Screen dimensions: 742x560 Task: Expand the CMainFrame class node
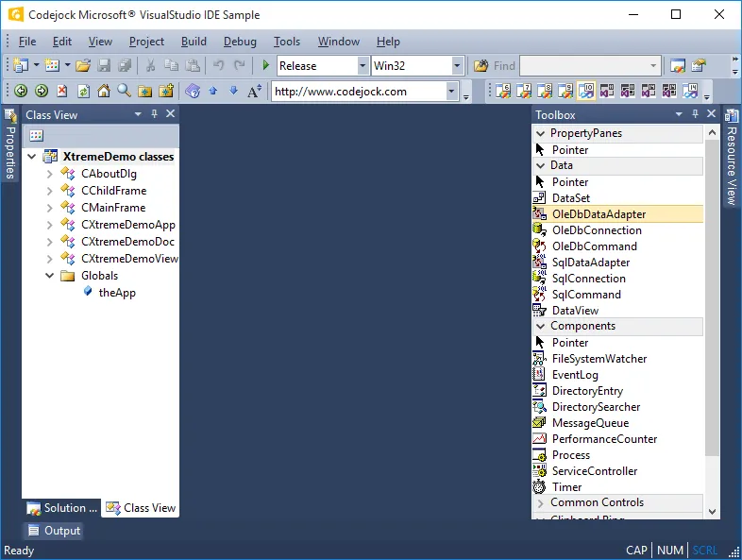point(50,209)
